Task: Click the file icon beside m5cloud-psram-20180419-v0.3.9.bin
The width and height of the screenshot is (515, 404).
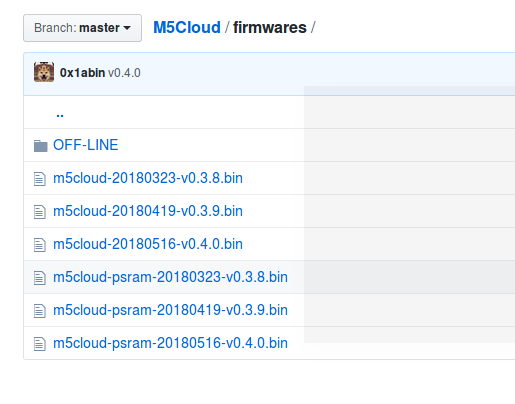Action: (x=40, y=311)
